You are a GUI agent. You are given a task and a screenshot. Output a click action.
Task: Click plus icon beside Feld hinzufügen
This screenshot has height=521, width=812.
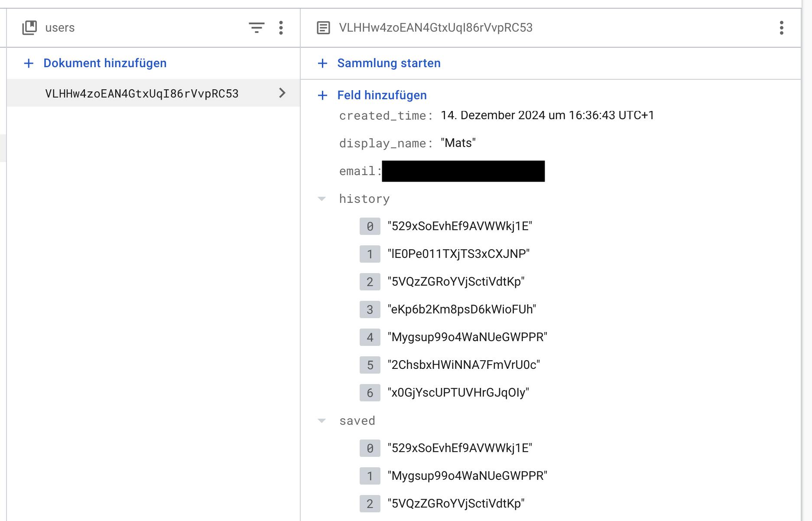(322, 95)
